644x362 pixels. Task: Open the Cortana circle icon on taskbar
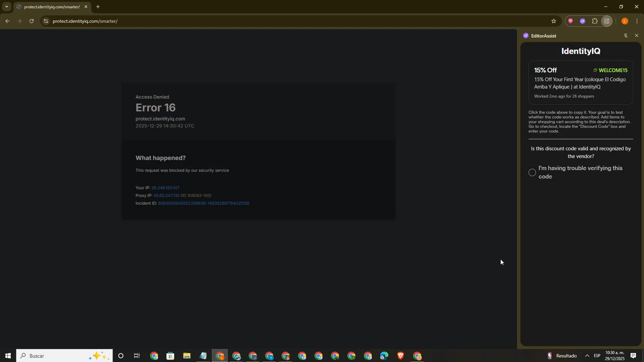(x=121, y=356)
